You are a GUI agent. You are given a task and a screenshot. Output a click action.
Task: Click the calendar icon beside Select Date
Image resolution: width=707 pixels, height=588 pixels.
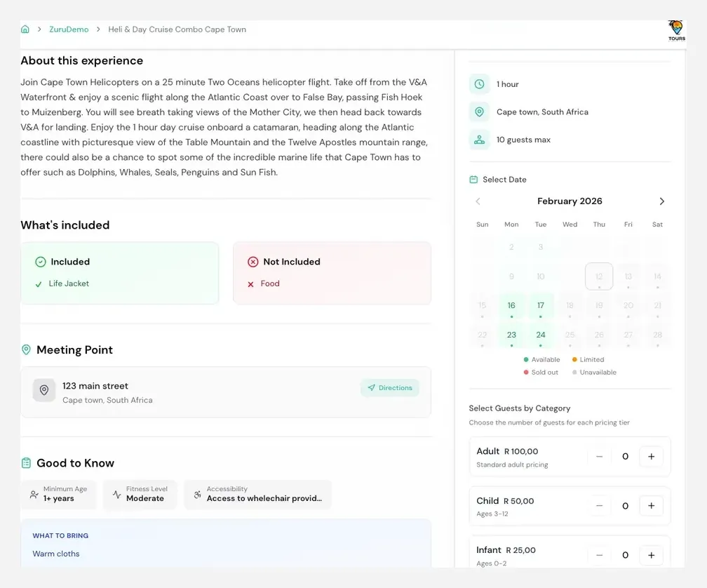473,180
